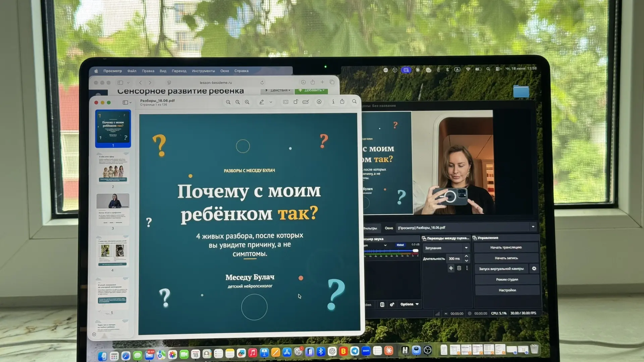Zoom in using Preview toolbar magnifier
Screen dimensions: 644x362
(247, 102)
